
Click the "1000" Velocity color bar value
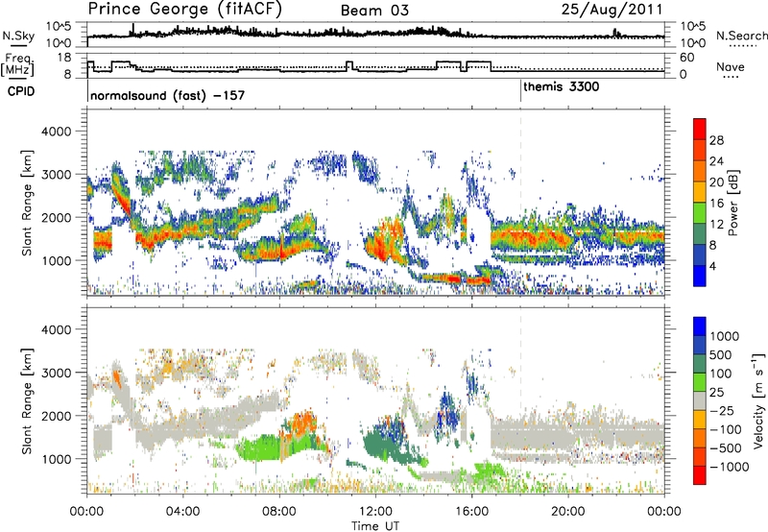[725, 336]
